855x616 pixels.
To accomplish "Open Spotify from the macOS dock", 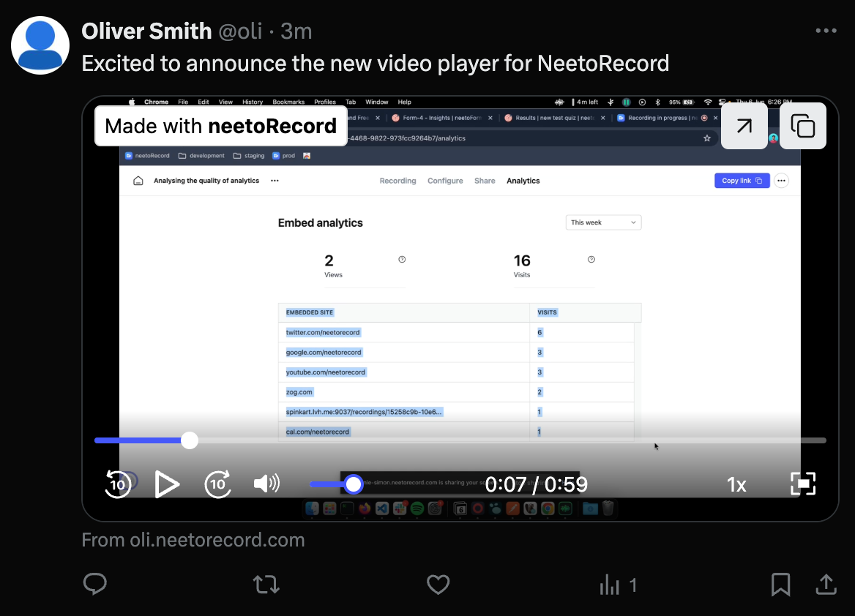I will point(418,508).
